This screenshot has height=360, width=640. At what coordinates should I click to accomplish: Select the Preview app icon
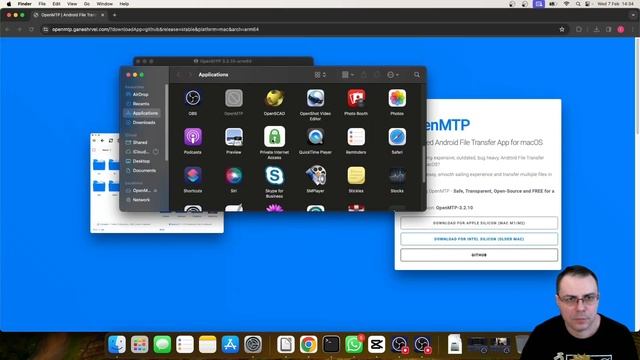[x=233, y=137]
